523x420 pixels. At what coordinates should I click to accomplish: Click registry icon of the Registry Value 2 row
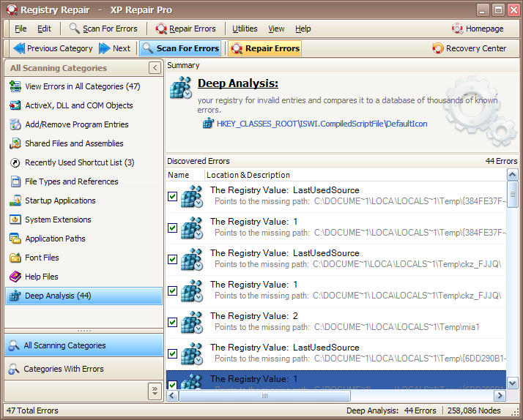[x=192, y=323]
